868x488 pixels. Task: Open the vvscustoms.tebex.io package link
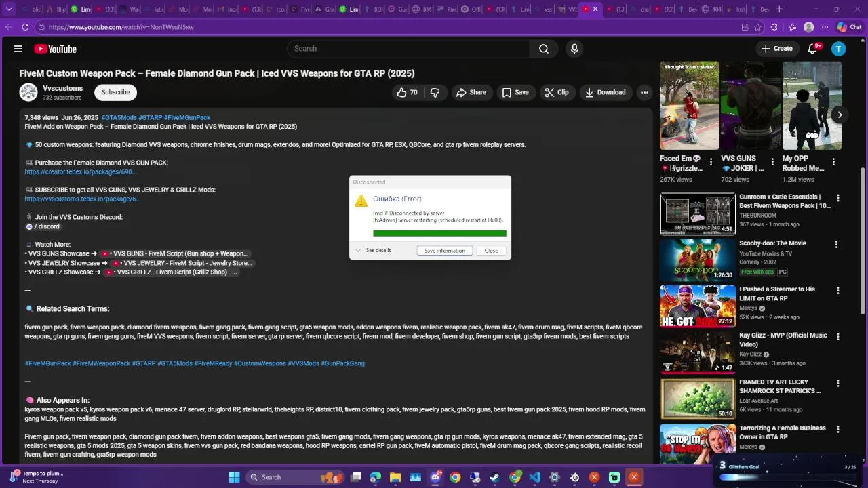tap(83, 199)
